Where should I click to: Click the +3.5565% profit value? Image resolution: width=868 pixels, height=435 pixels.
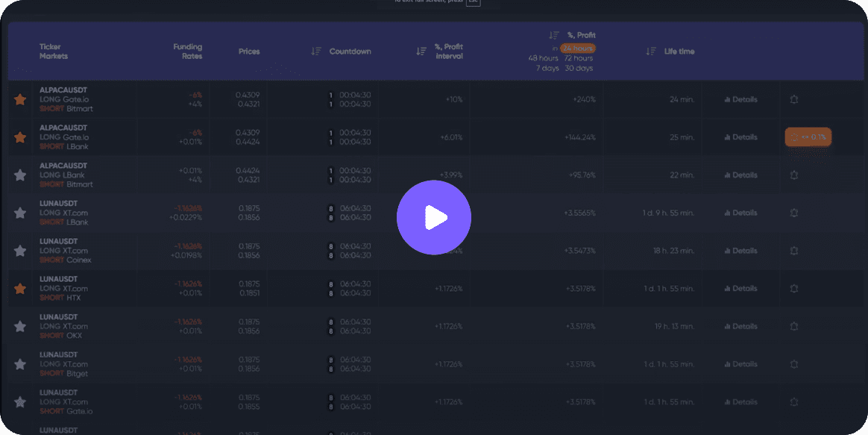coord(579,213)
